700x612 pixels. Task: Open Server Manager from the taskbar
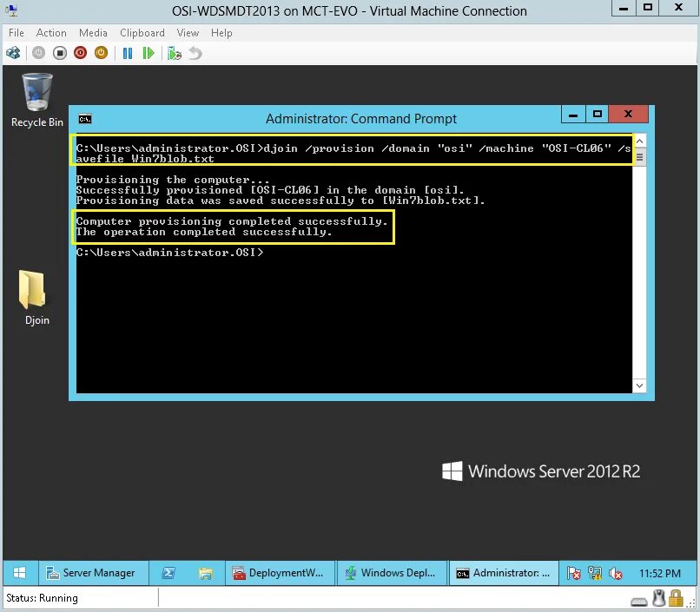93,573
